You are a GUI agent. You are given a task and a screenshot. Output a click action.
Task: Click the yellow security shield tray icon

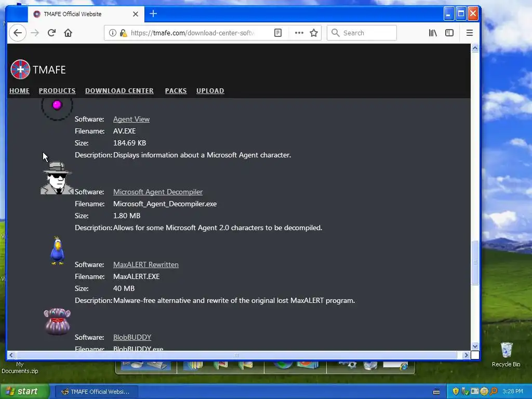tap(456, 391)
